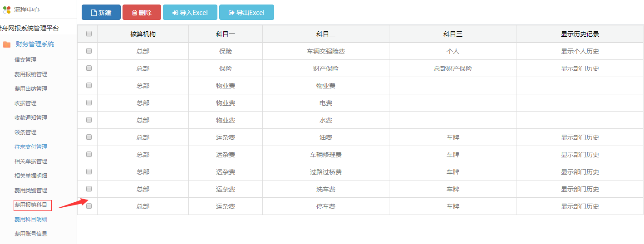Click the 流程中心 colorful logo icon

click(x=7, y=10)
